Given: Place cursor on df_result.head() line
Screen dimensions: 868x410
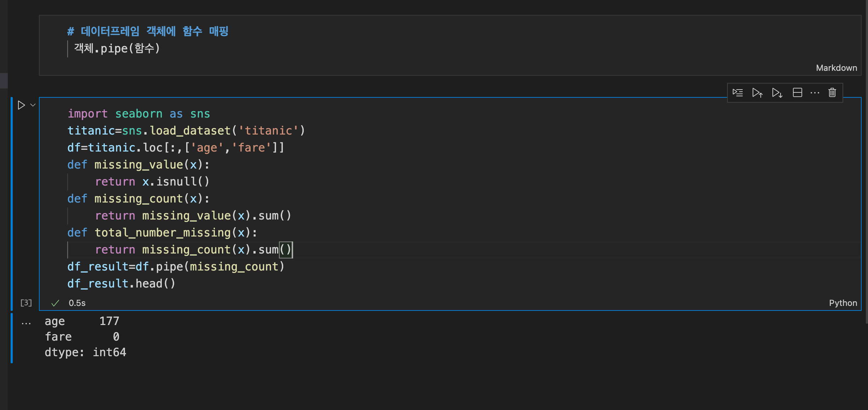Looking at the screenshot, I should pos(121,284).
